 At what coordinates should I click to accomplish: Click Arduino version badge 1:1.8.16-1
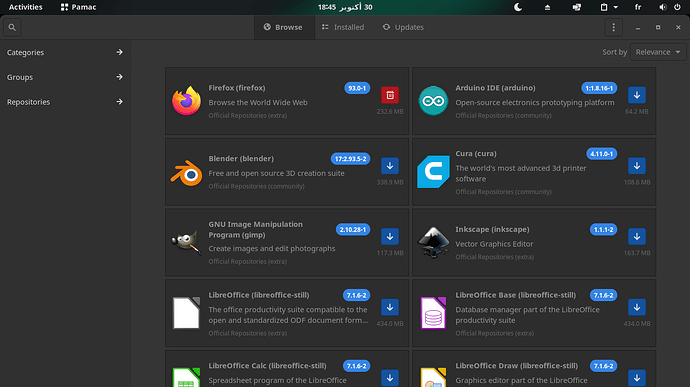(599, 88)
